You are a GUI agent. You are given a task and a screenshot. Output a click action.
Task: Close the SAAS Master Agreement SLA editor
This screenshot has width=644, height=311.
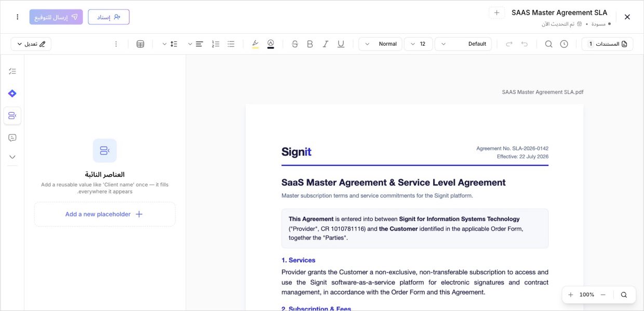627,17
